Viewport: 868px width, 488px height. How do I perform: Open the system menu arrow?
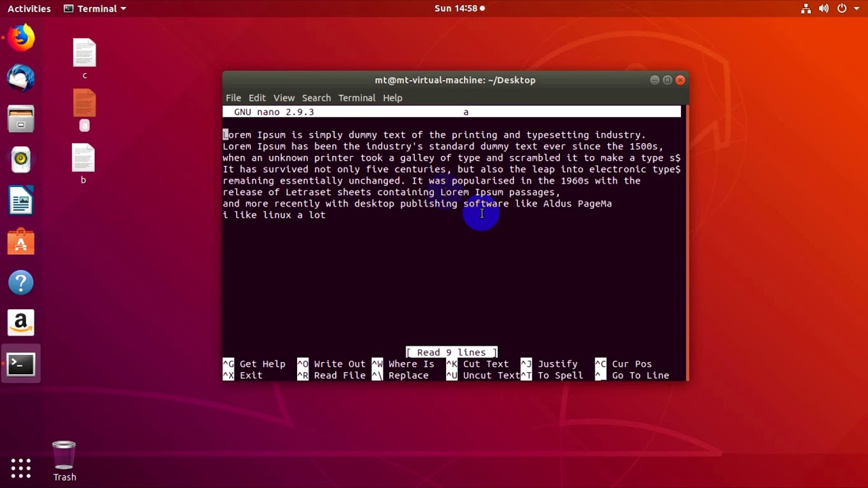[856, 9]
